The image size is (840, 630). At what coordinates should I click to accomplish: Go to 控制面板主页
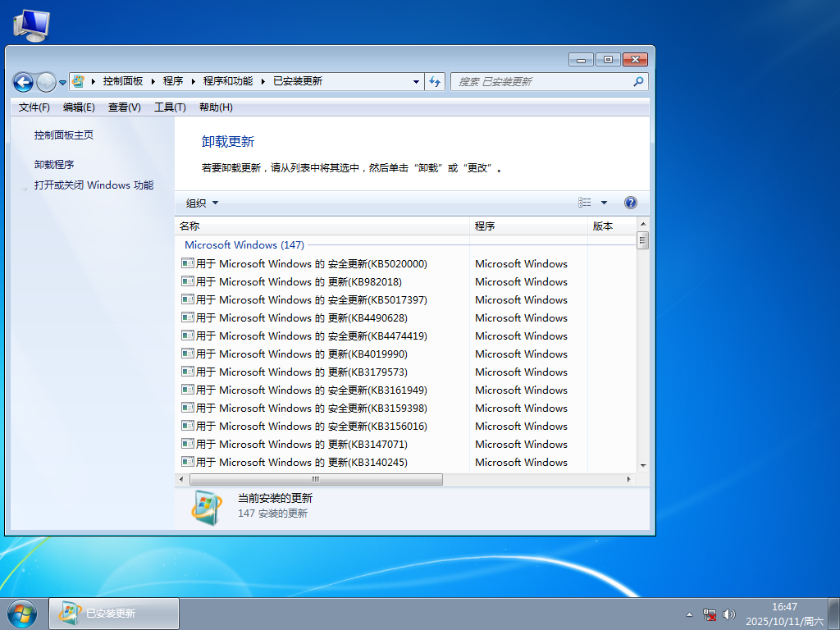62,135
